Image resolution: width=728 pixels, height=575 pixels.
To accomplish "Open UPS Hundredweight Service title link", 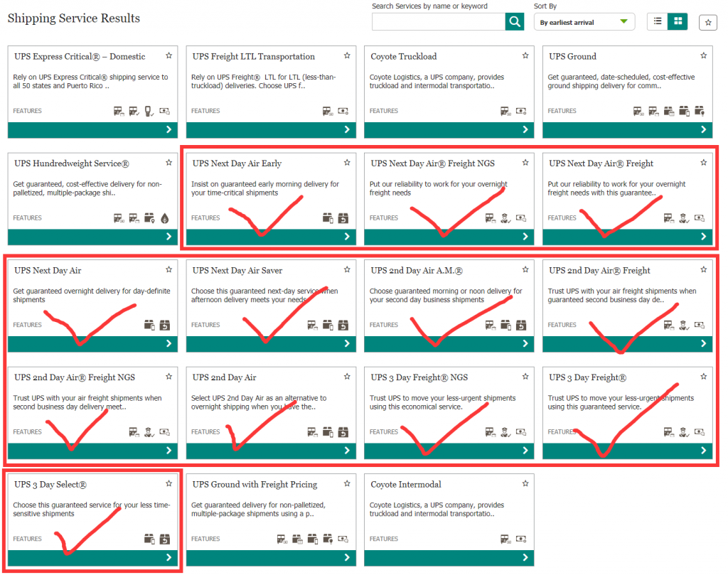I will (x=72, y=163).
